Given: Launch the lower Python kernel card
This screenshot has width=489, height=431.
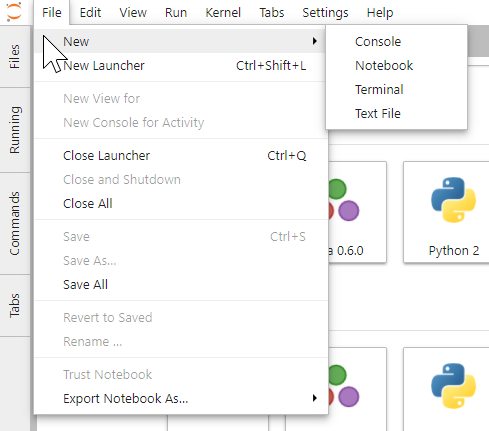Looking at the screenshot, I should [446, 389].
